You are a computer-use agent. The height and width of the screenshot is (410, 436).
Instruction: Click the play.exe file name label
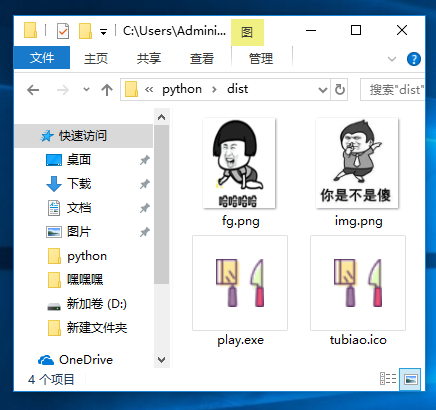pyautogui.click(x=241, y=340)
